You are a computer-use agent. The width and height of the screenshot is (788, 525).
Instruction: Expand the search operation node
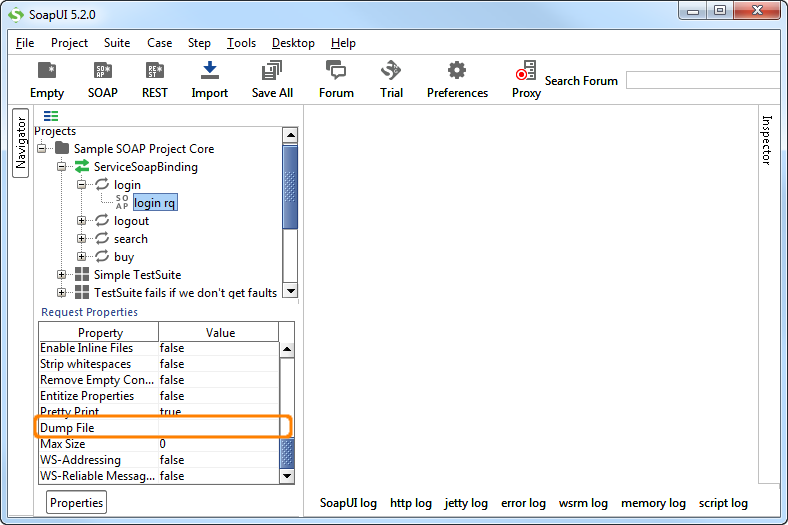(81, 239)
